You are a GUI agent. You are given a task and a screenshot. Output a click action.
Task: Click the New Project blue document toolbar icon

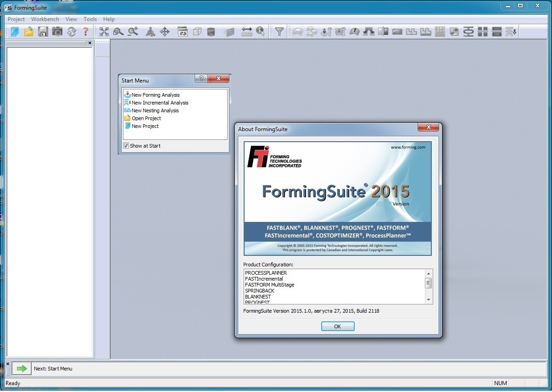[15, 32]
